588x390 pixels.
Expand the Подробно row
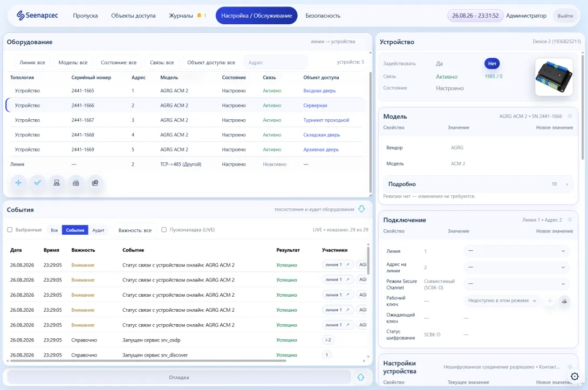pyautogui.click(x=478, y=184)
